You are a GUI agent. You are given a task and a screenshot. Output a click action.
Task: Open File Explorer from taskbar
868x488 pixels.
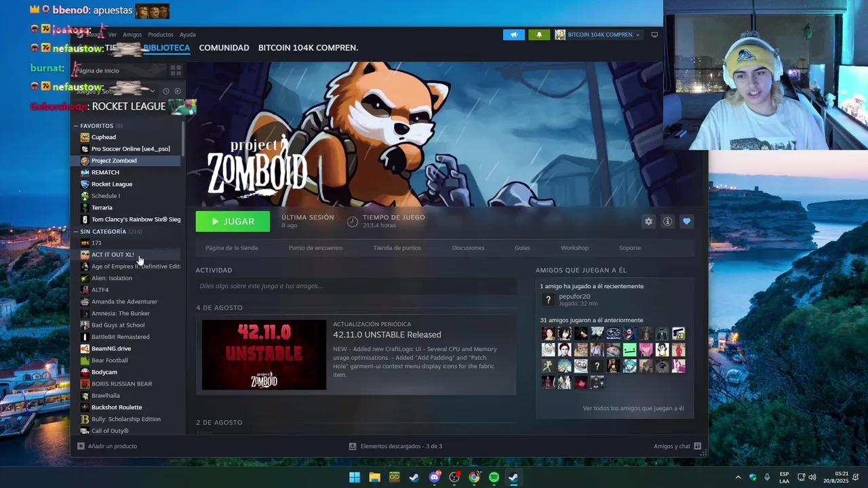374,477
